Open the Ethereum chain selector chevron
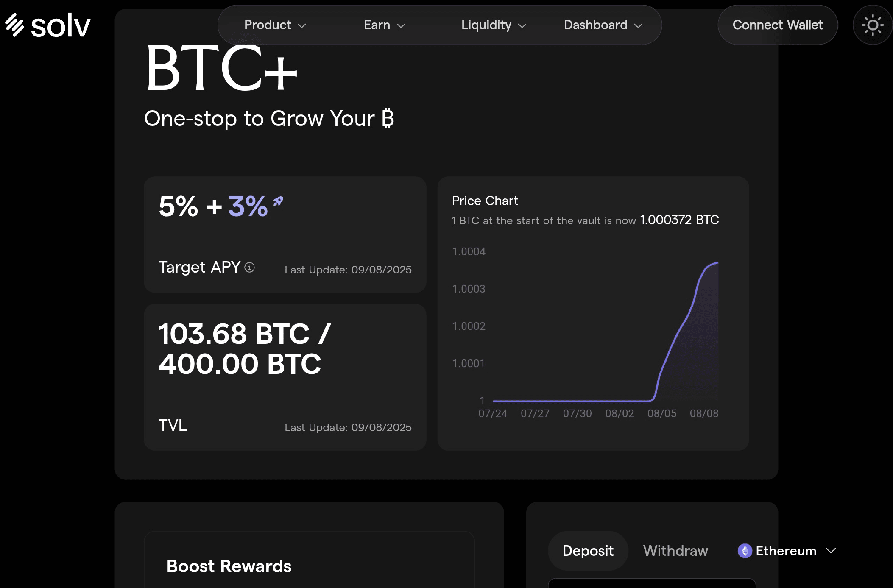Screen dimensions: 893x588 pos(831,551)
